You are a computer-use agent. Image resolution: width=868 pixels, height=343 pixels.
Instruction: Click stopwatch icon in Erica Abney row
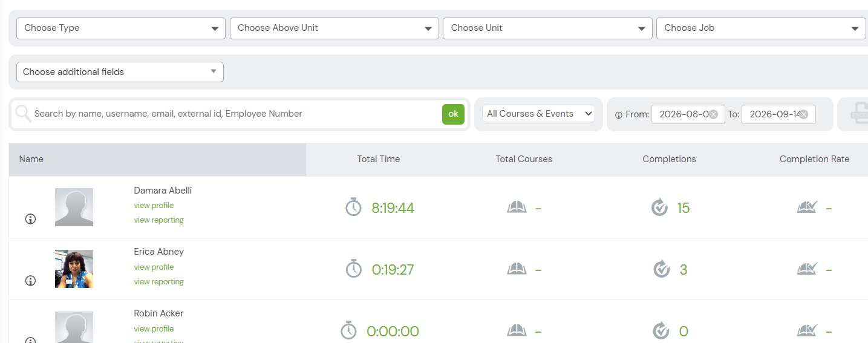(353, 269)
